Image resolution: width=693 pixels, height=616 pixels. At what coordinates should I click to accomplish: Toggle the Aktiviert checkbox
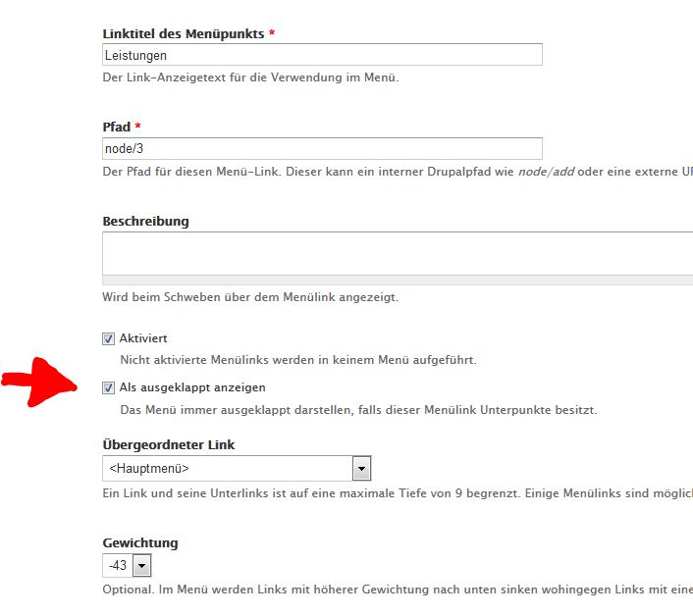point(109,338)
